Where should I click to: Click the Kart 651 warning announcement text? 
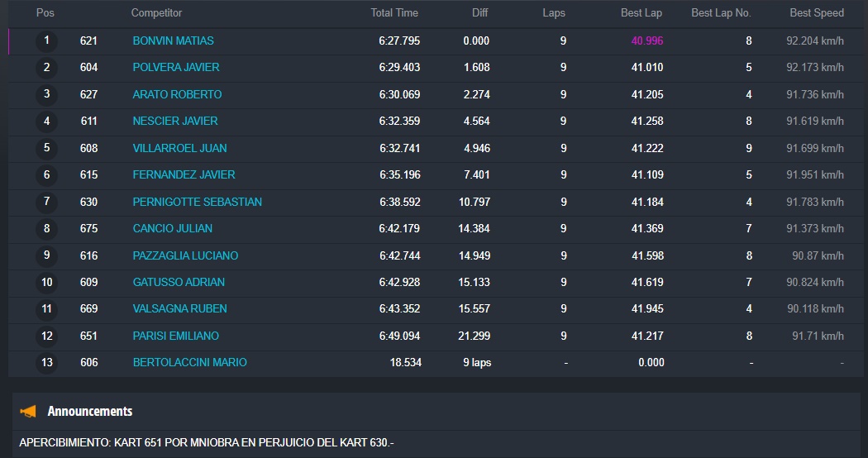(207, 443)
